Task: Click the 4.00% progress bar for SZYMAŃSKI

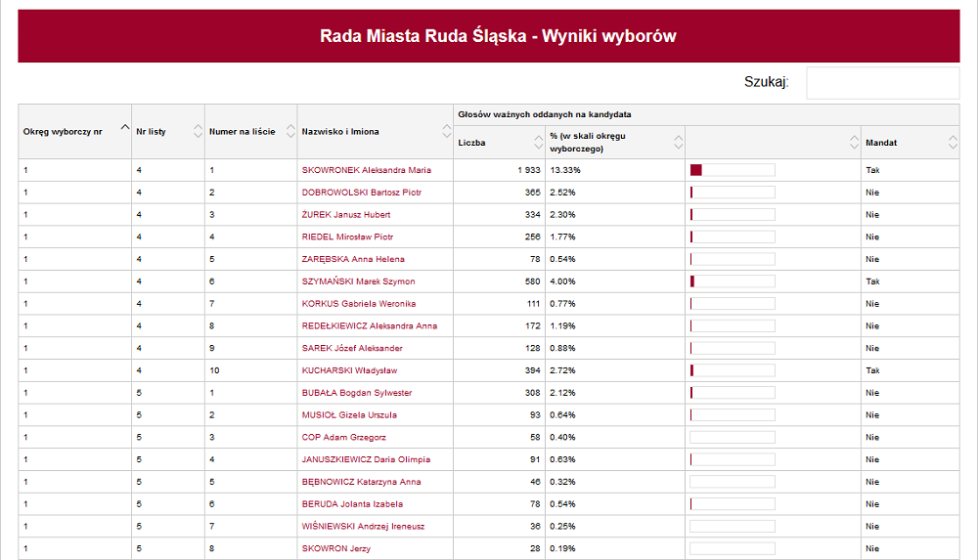Action: point(733,281)
